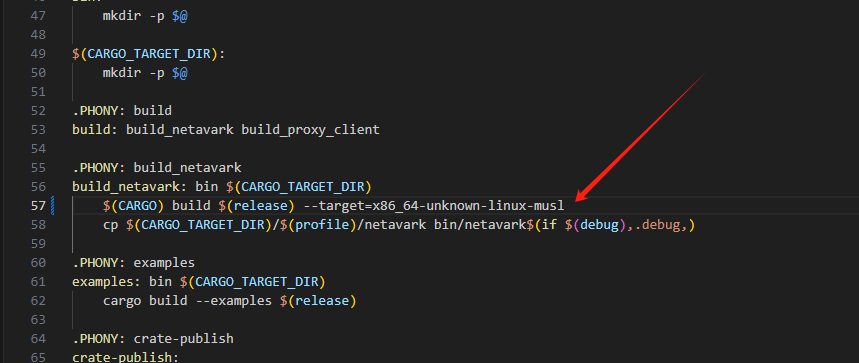The image size is (859, 363).
Task: Click the .PHONY: examples declaration
Action: coord(133,263)
